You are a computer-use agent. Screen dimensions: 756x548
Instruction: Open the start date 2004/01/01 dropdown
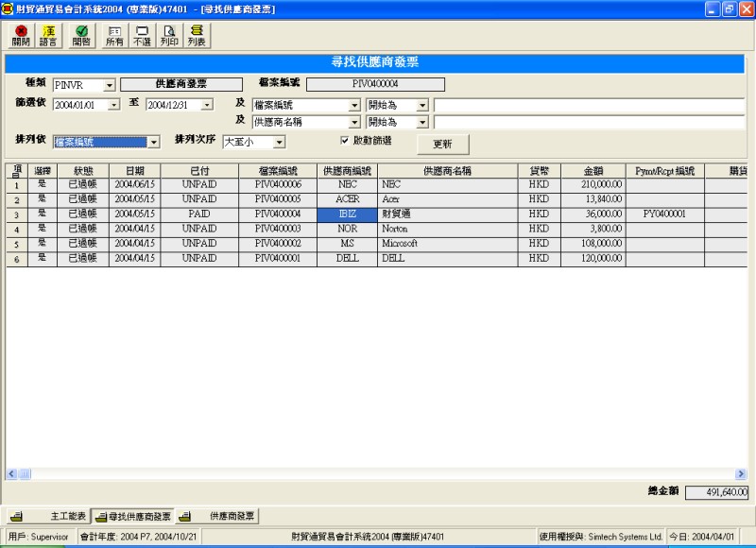(113, 105)
